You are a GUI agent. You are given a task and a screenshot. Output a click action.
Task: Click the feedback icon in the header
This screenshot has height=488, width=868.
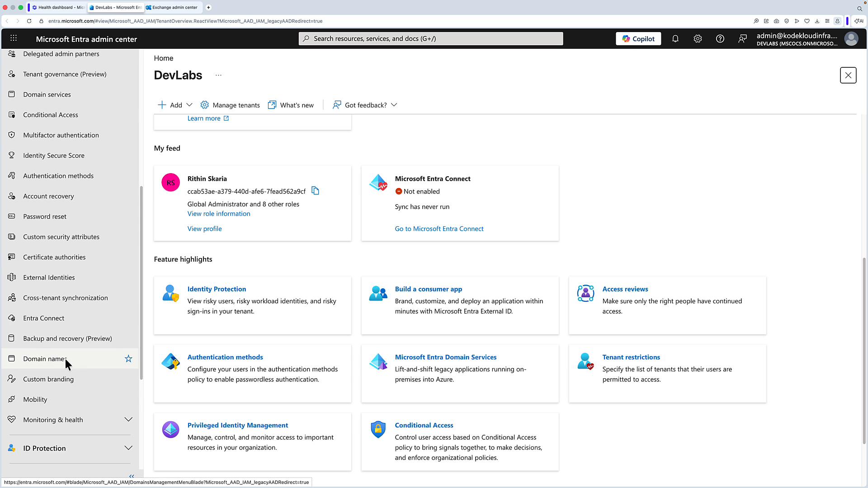click(x=742, y=39)
